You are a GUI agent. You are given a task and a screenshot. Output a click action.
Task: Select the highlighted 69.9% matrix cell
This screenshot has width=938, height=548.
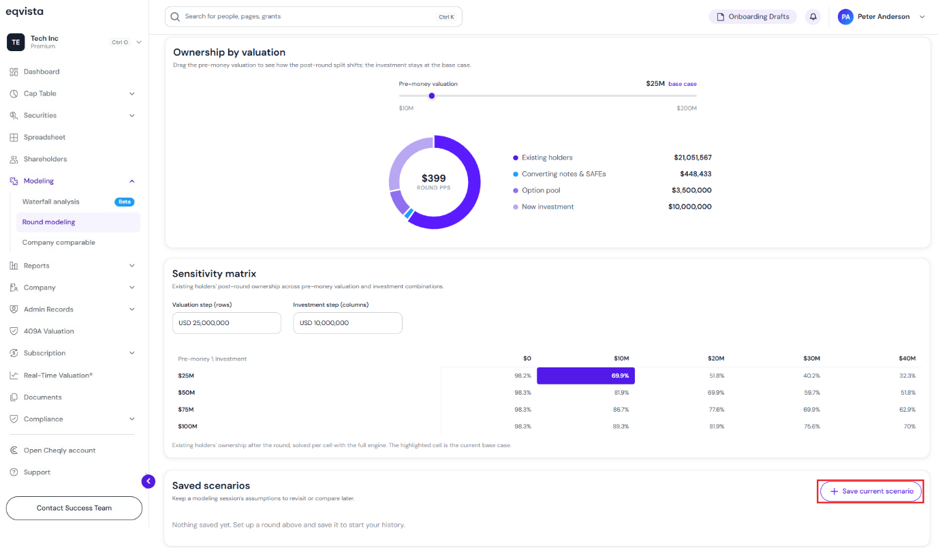click(586, 376)
